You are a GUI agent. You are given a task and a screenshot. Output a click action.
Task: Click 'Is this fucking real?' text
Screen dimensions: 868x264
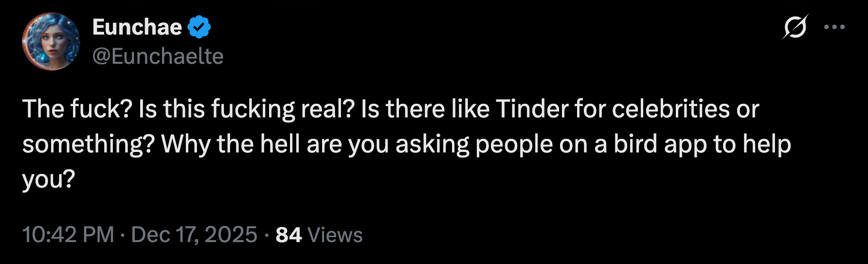pos(246,109)
